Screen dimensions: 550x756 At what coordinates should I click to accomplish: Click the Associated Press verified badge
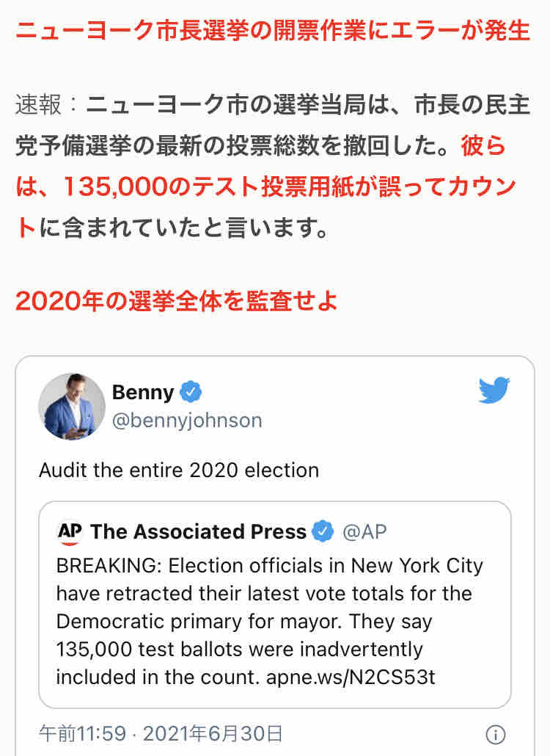323,531
